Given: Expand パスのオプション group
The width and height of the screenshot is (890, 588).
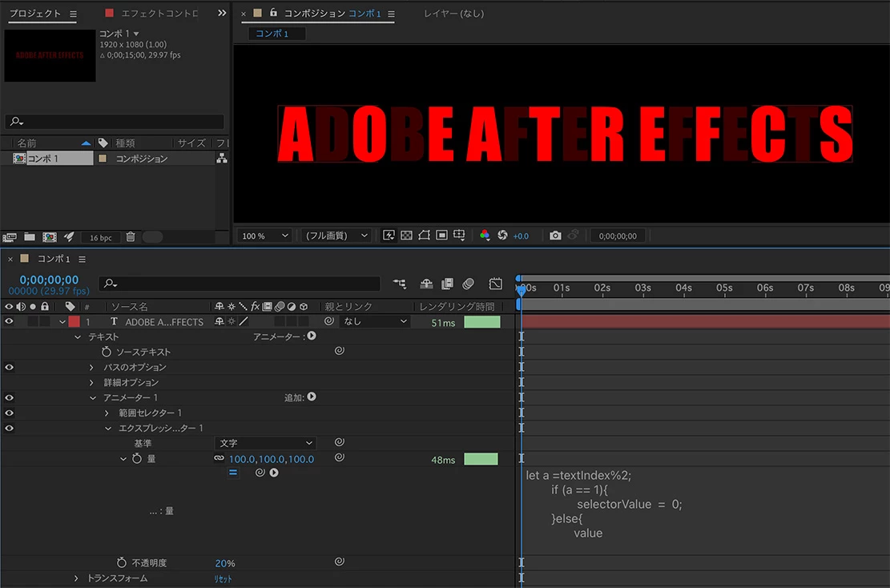Looking at the screenshot, I should click(x=92, y=368).
